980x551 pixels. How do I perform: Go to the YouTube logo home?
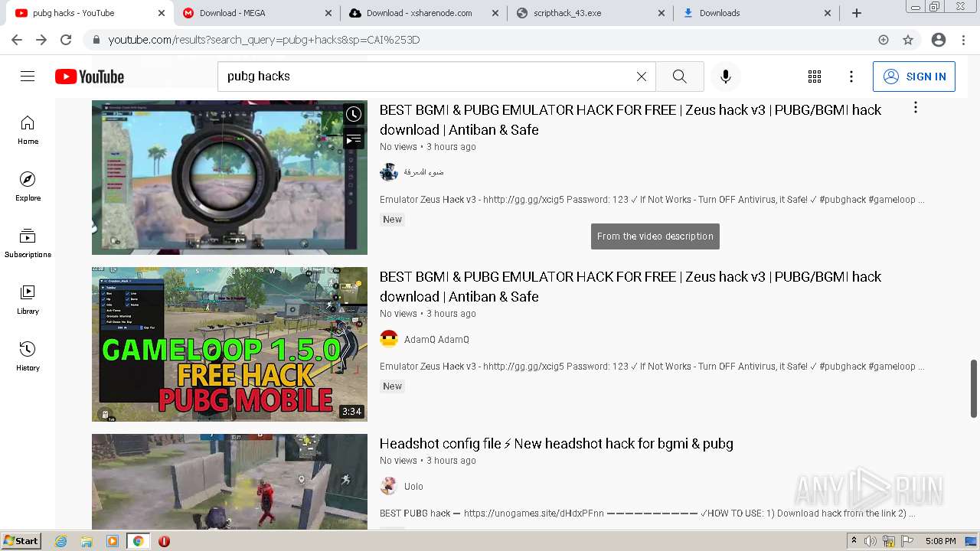[90, 77]
